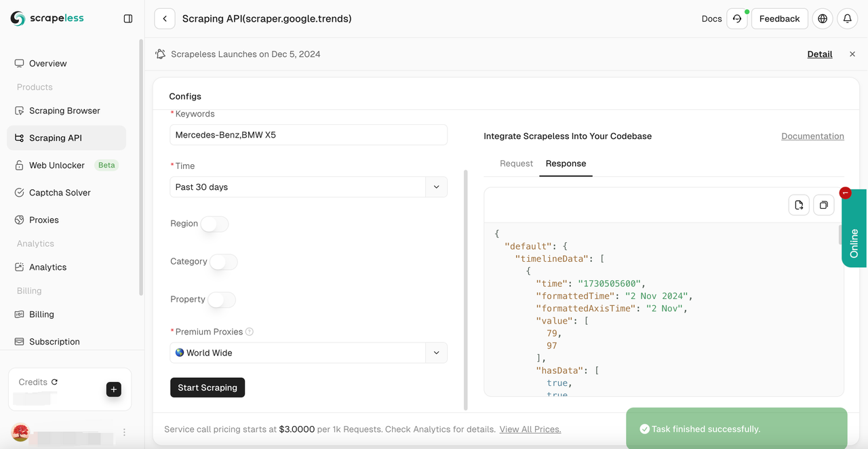Refresh the credits balance
The width and height of the screenshot is (868, 449).
(x=55, y=382)
